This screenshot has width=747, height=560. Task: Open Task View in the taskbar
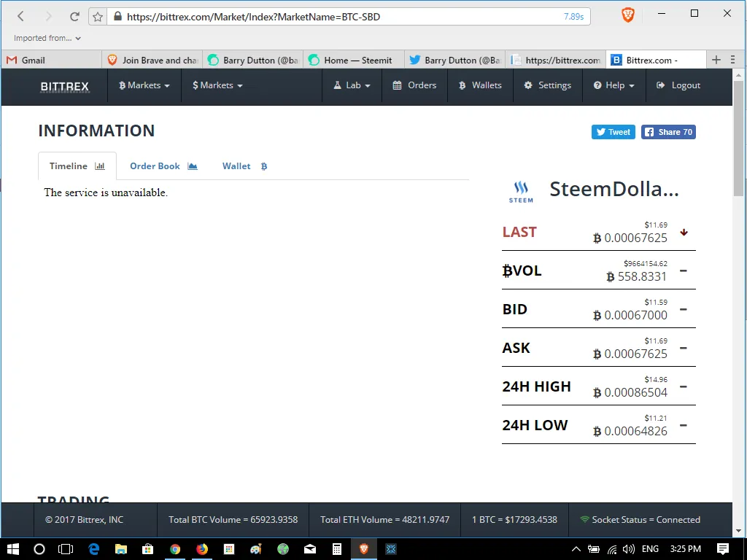coord(66,549)
